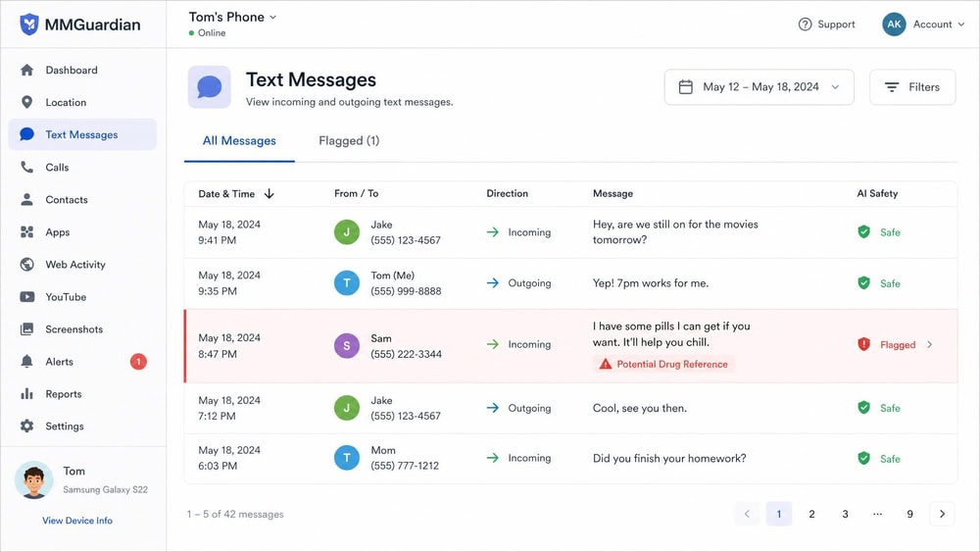Click the Potential Drug Reference tag
980x552 pixels.
[663, 364]
